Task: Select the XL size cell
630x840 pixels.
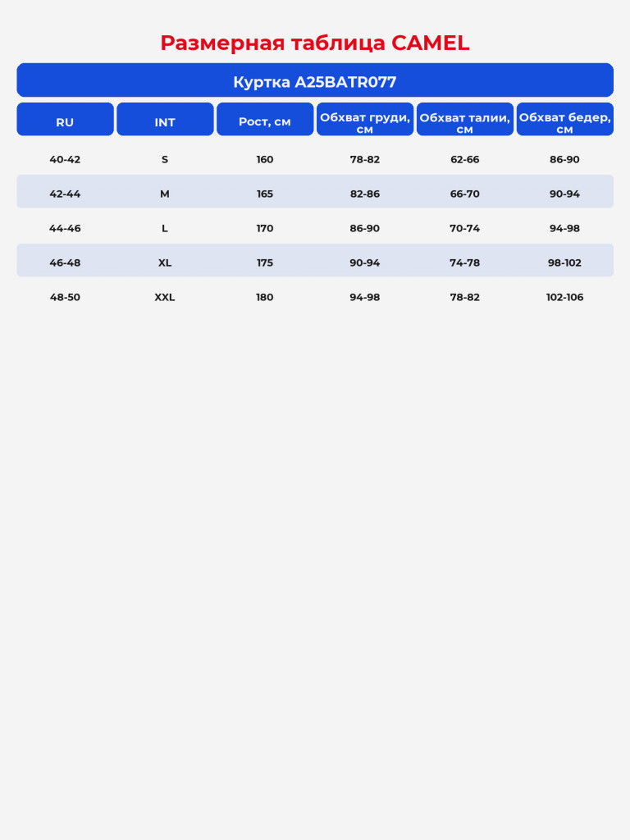Action: pyautogui.click(x=164, y=262)
